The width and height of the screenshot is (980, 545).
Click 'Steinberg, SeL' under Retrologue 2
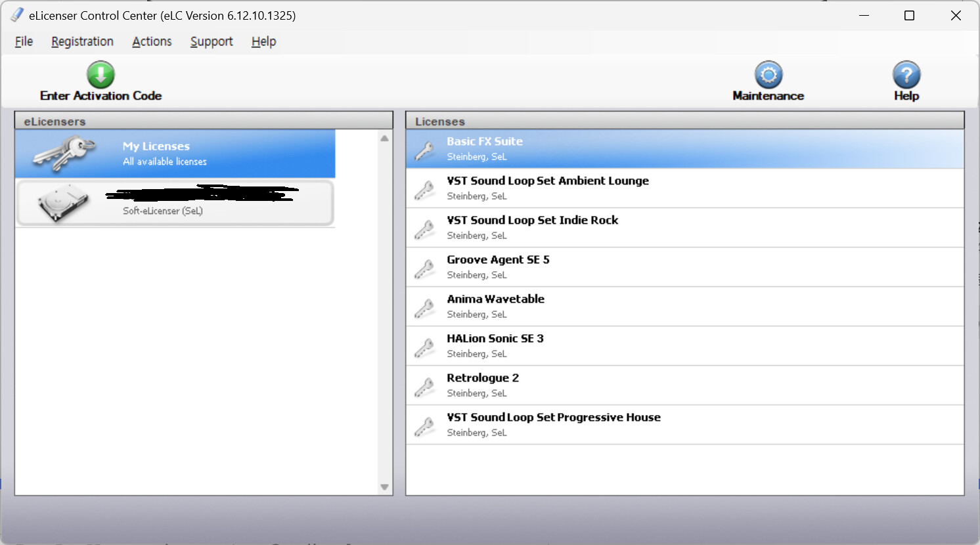(477, 393)
